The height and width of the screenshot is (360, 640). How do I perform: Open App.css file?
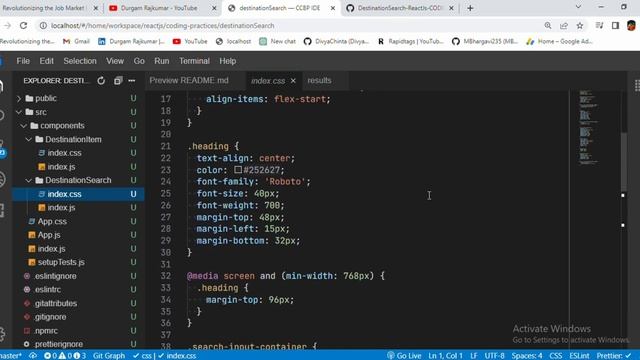click(52, 222)
